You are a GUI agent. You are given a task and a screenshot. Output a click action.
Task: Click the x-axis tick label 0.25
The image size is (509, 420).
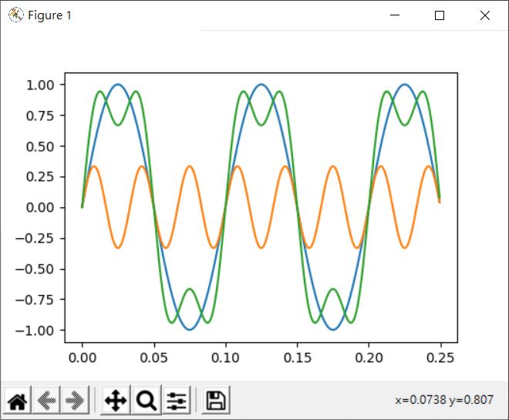[x=440, y=358]
